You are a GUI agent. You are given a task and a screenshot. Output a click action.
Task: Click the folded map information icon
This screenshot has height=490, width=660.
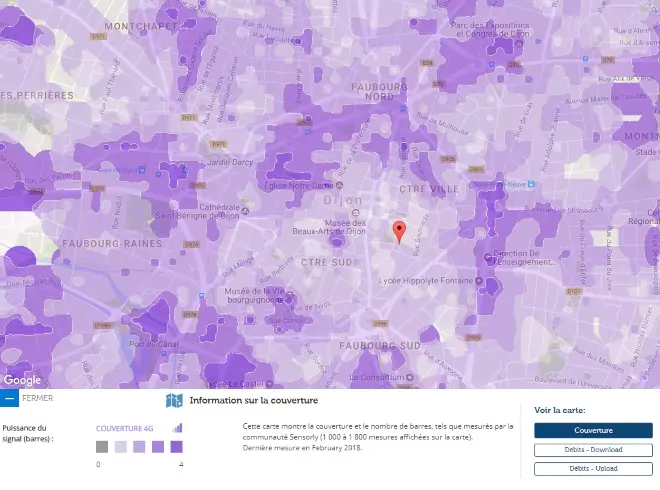(x=174, y=400)
